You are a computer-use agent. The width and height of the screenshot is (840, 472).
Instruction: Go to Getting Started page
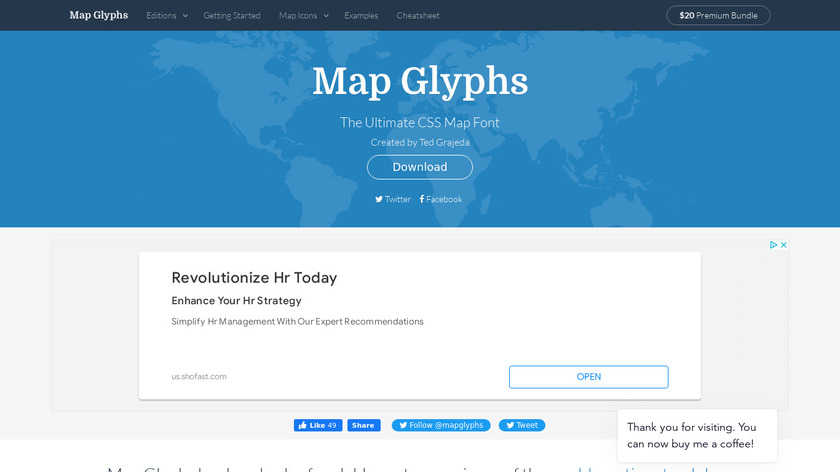point(231,16)
